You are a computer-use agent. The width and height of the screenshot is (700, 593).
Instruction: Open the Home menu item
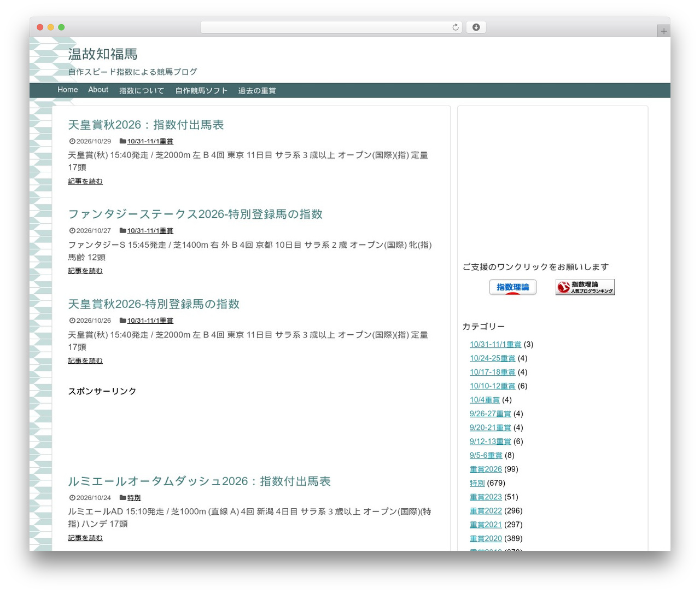coord(68,90)
